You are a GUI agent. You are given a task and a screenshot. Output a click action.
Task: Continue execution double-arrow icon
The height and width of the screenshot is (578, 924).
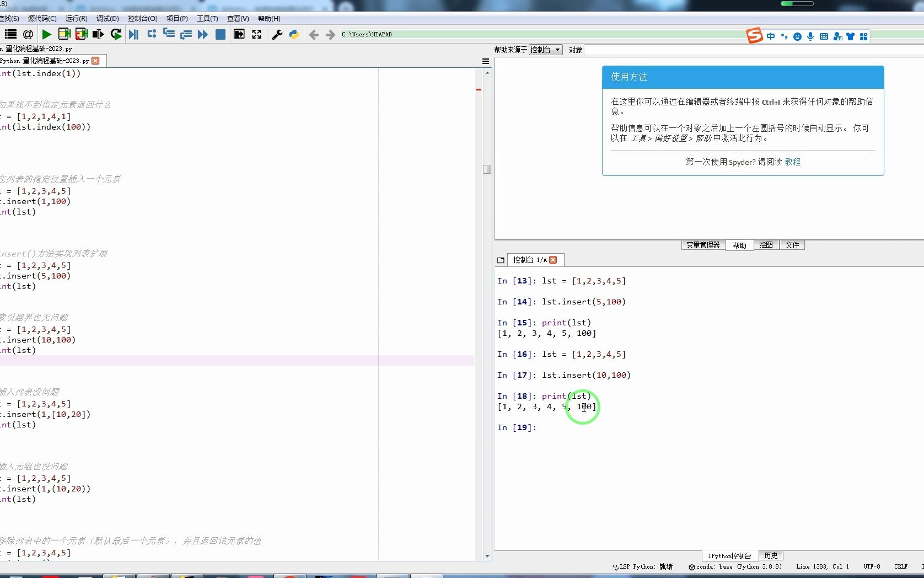tap(203, 34)
